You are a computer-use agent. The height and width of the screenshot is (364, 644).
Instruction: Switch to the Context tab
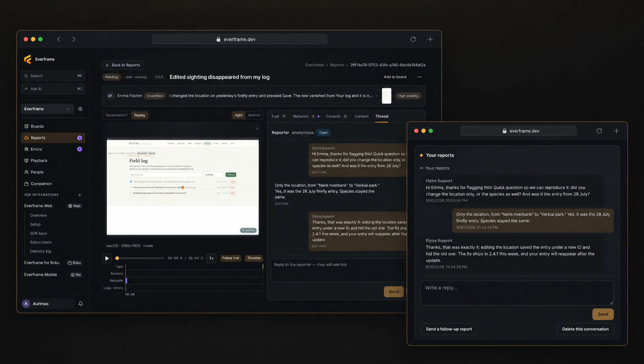[x=361, y=116]
